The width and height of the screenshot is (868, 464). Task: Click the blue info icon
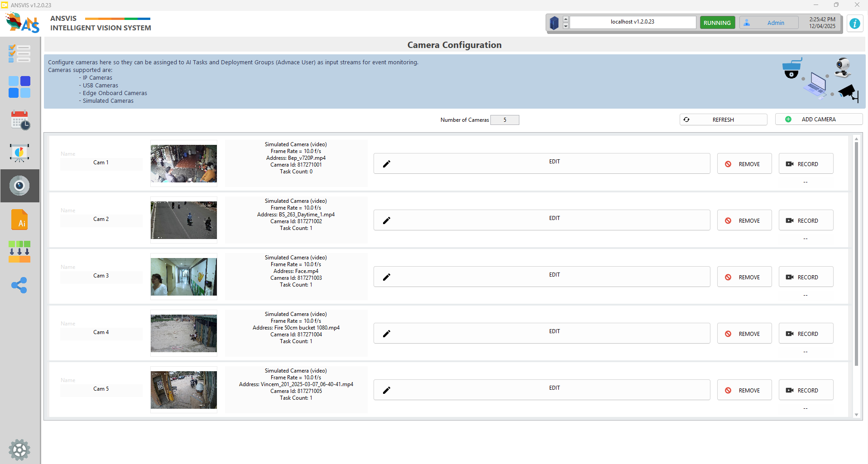point(854,24)
